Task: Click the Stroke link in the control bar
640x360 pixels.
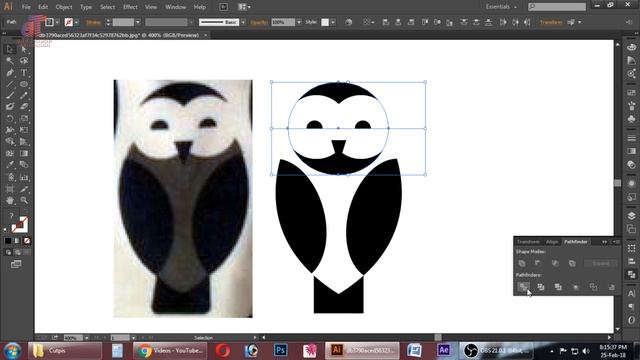Action: coord(93,22)
